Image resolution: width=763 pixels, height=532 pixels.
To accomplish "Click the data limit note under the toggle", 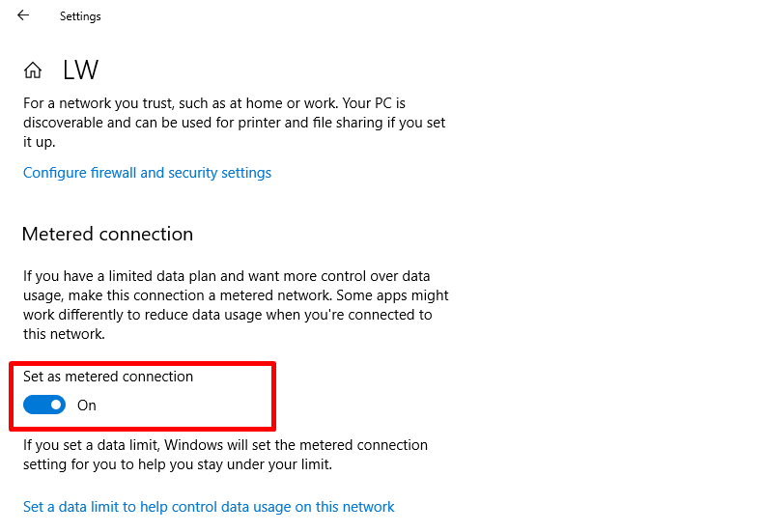I will coord(225,455).
